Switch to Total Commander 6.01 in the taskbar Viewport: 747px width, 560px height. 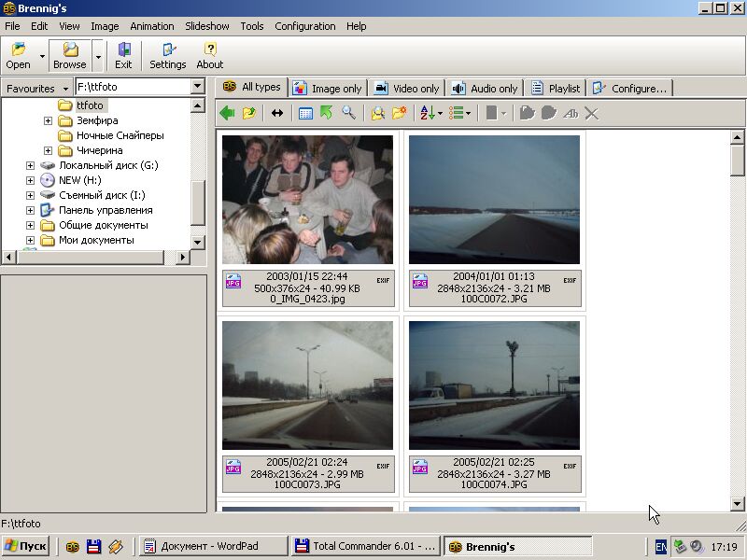pyautogui.click(x=365, y=546)
